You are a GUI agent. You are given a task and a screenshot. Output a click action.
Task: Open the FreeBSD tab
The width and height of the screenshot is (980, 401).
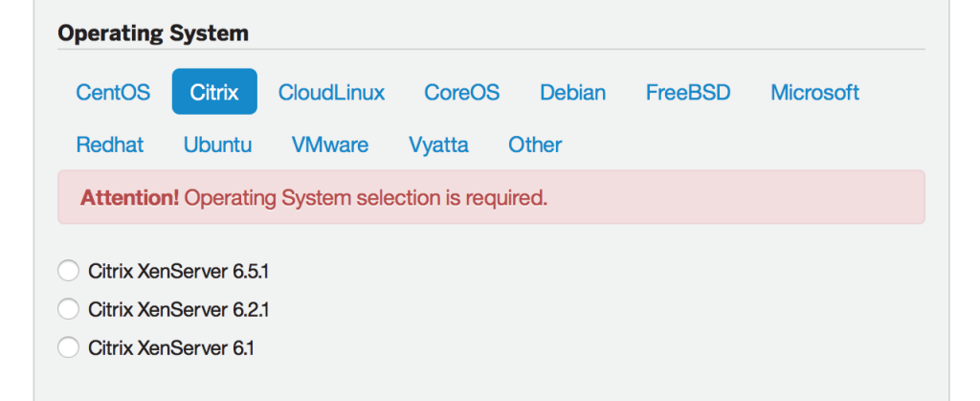[688, 93]
